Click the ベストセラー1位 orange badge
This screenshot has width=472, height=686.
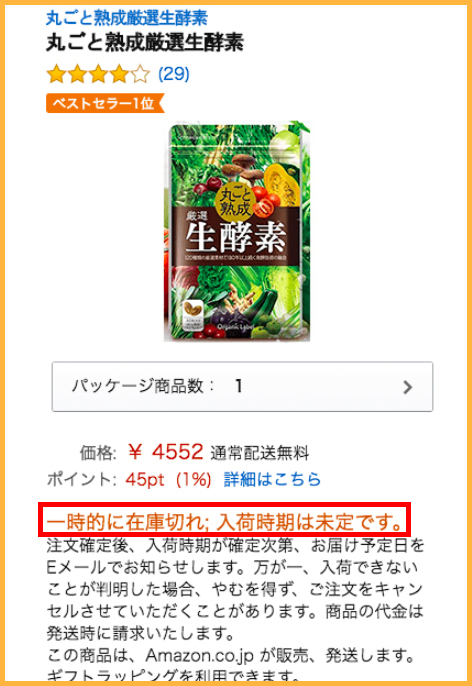[105, 103]
